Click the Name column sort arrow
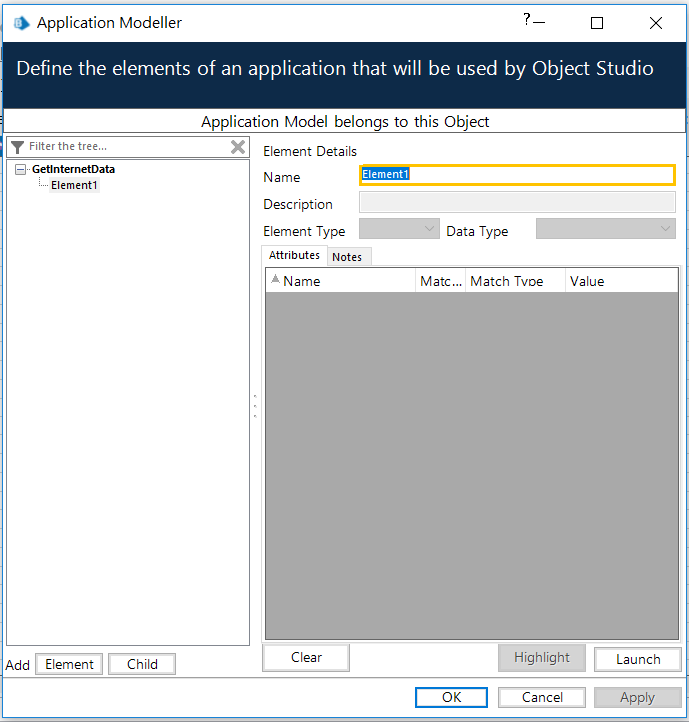The image size is (689, 722). 275,279
